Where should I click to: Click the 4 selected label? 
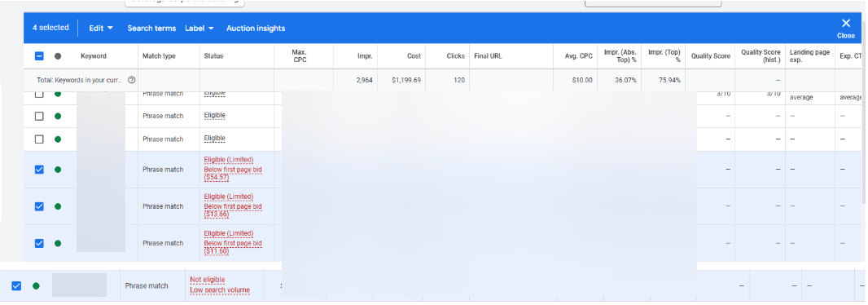pyautogui.click(x=50, y=28)
